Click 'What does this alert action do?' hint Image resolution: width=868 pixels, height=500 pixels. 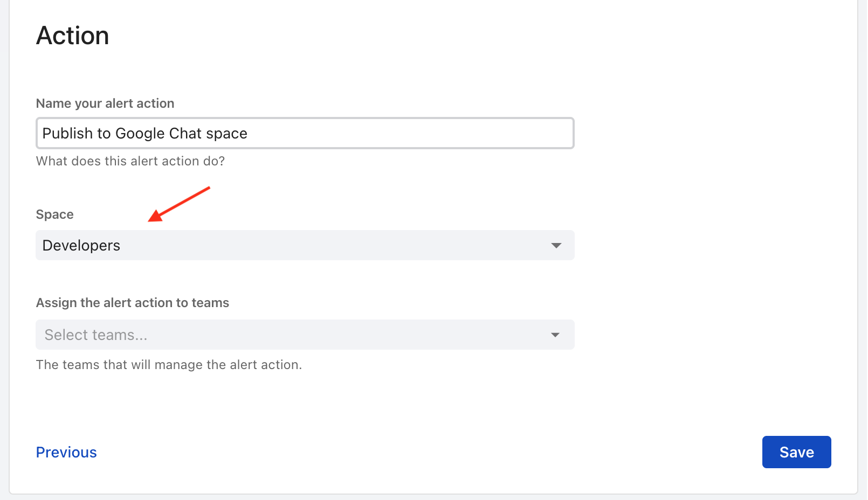pos(130,161)
